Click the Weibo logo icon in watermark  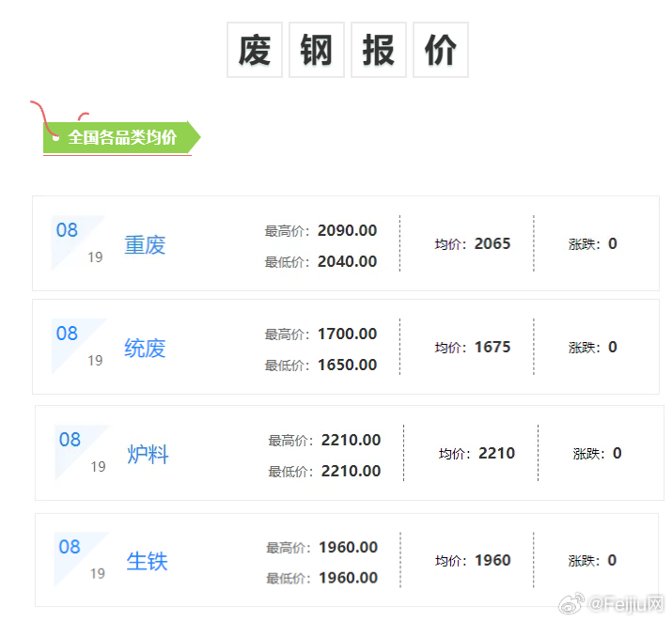coord(572,603)
